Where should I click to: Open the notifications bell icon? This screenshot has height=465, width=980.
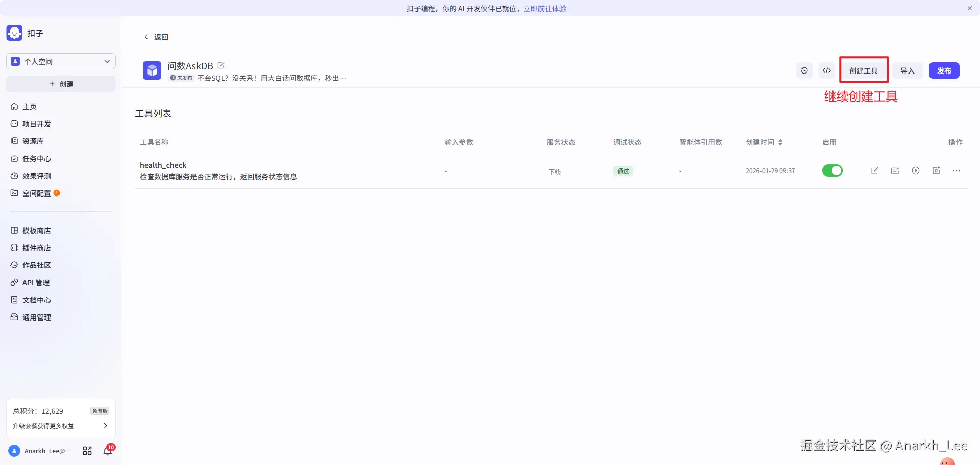coord(108,451)
